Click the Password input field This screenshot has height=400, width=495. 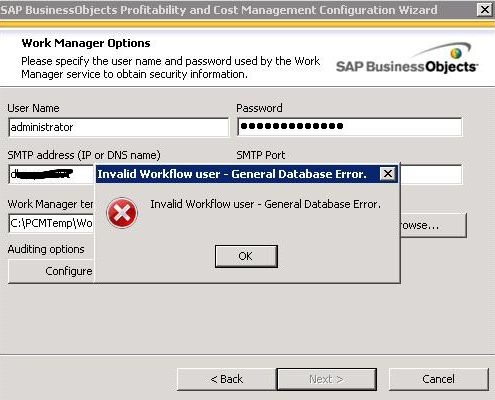click(x=350, y=127)
